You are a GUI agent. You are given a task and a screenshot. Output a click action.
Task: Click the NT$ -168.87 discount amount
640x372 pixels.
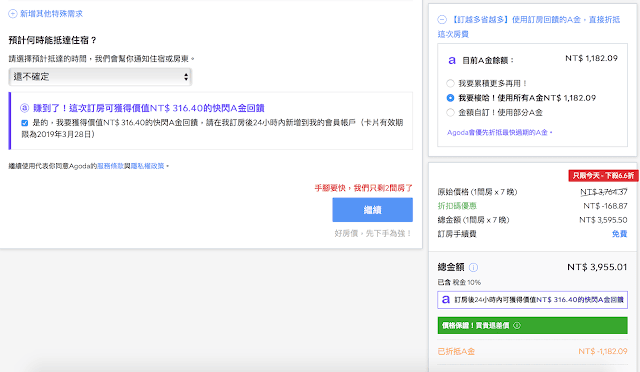pyautogui.click(x=605, y=206)
